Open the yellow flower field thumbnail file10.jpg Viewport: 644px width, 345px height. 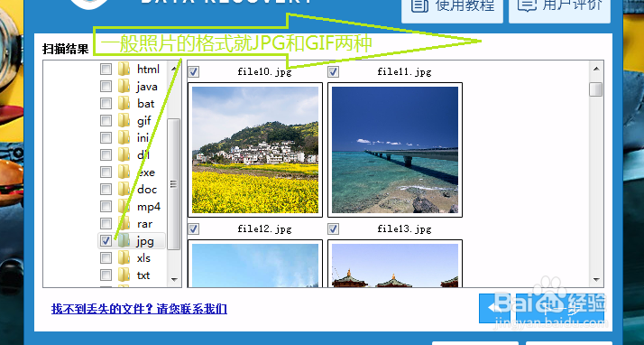tap(255, 150)
